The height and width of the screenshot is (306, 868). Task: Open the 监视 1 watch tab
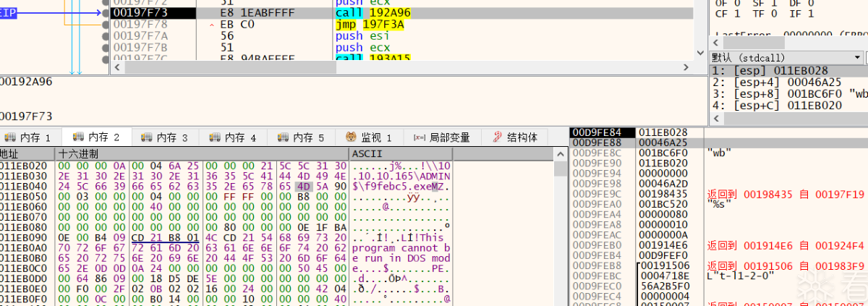click(x=369, y=137)
